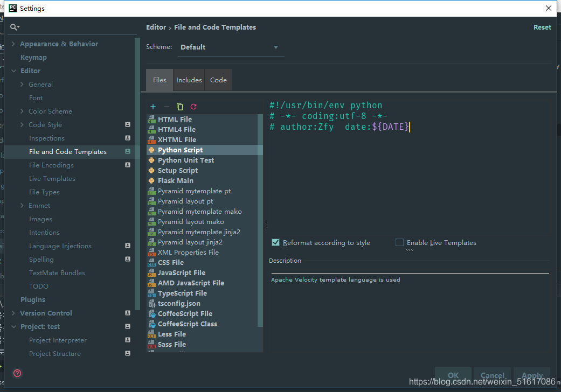Viewport: 561px width, 392px height.
Task: Open the Keymap settings page
Action: tap(33, 58)
